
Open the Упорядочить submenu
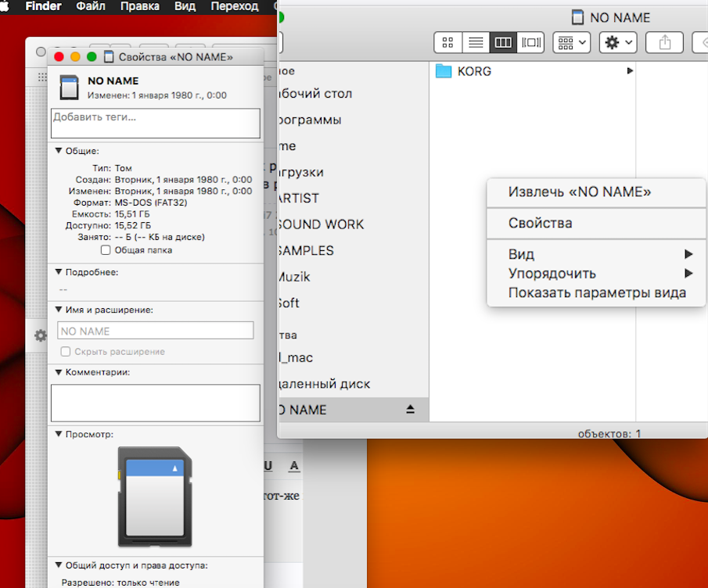click(x=596, y=274)
